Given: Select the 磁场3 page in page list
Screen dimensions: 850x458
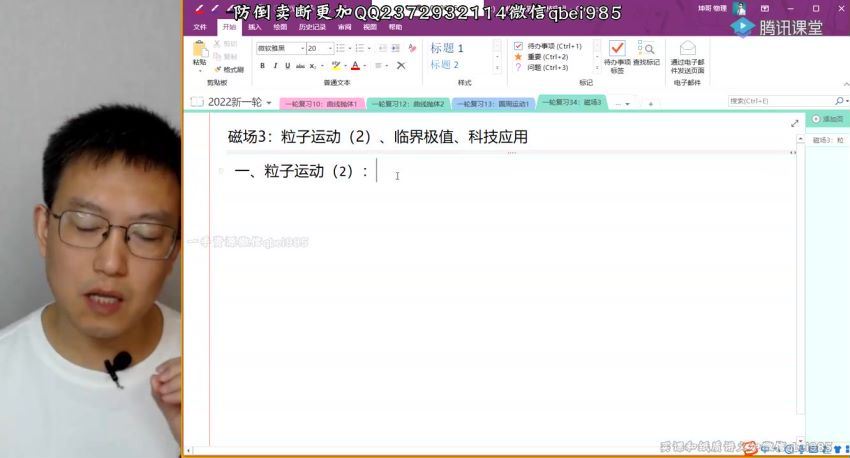Looking at the screenshot, I should click(x=828, y=140).
